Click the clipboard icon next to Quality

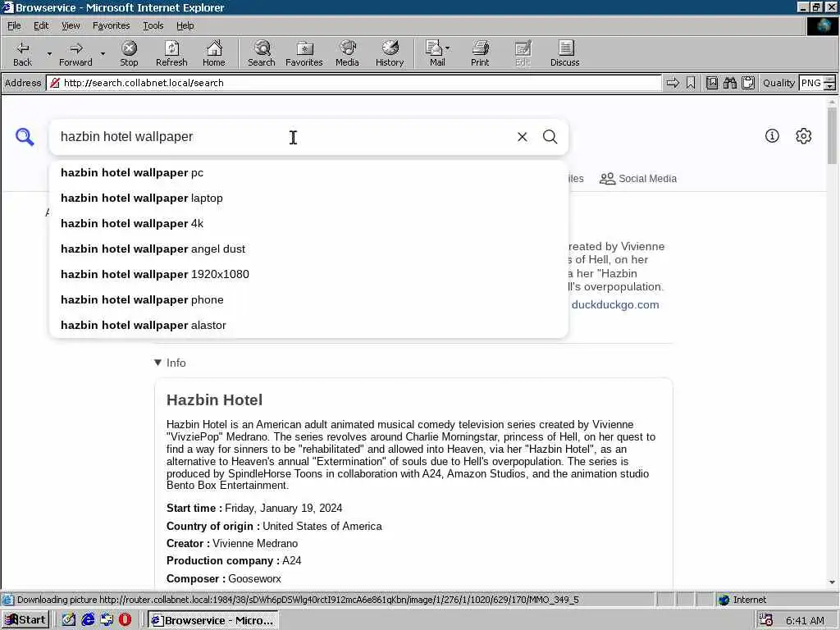tap(748, 83)
